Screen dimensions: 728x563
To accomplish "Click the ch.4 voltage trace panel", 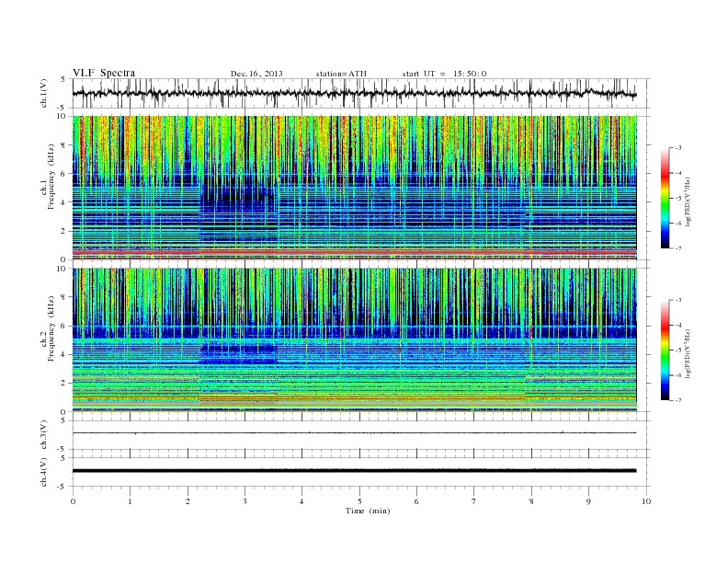I will (x=361, y=472).
